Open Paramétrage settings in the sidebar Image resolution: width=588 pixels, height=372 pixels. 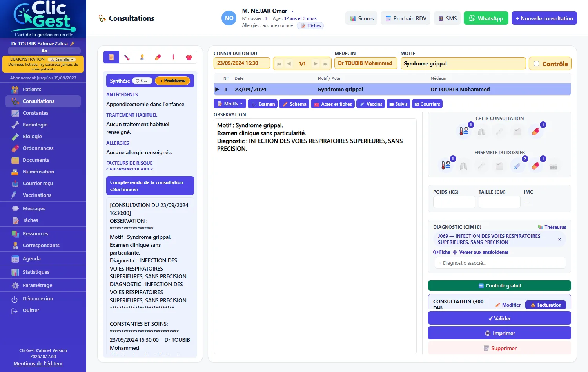[43, 285]
